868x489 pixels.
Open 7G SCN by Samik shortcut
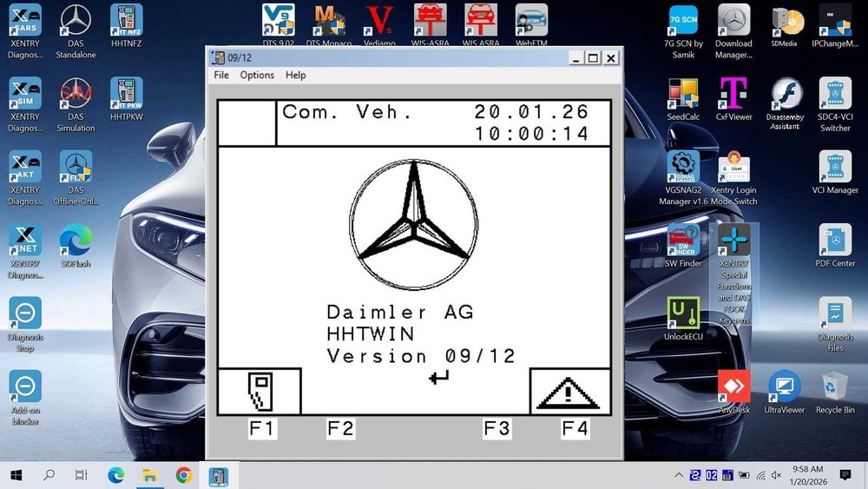tap(683, 31)
